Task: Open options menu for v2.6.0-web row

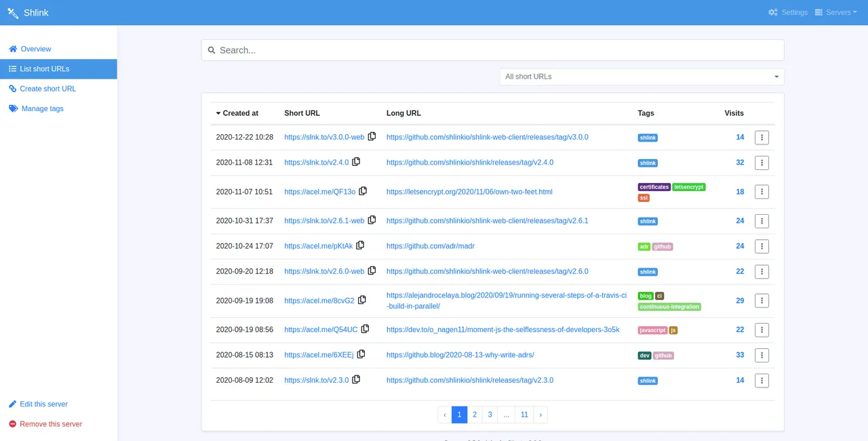Action: (762, 272)
